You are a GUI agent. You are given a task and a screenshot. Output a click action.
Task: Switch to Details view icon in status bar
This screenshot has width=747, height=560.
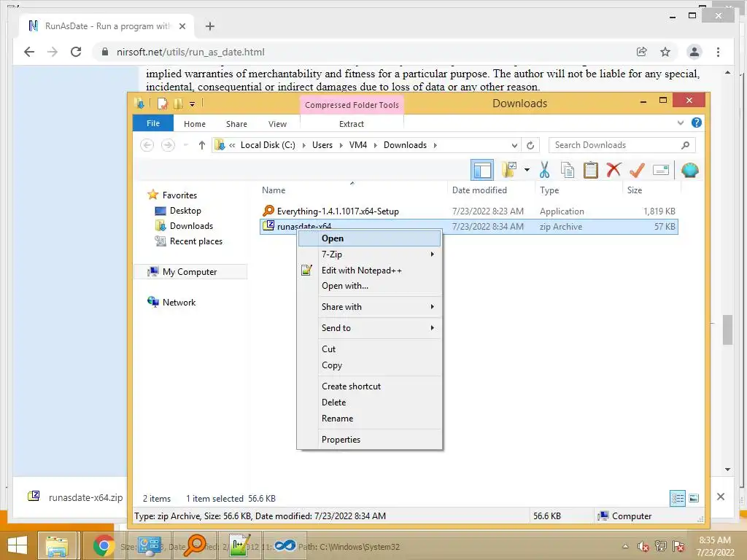pos(678,498)
